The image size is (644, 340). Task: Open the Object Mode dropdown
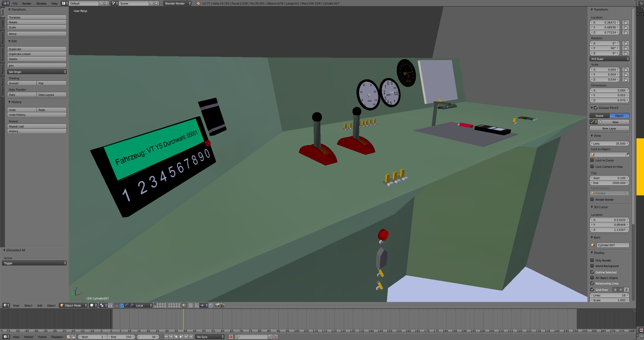[73, 305]
